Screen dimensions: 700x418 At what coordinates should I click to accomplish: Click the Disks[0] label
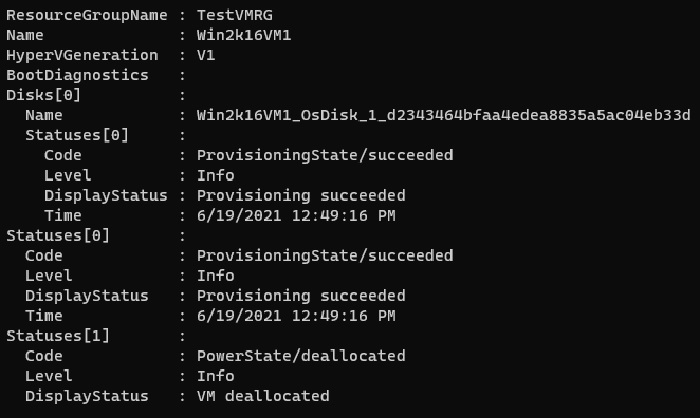(x=42, y=95)
